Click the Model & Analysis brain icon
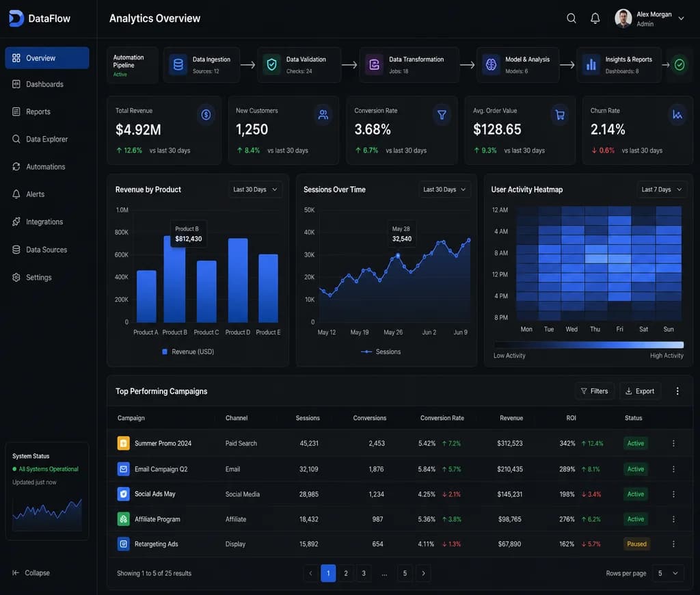700x595 pixels. pos(491,65)
